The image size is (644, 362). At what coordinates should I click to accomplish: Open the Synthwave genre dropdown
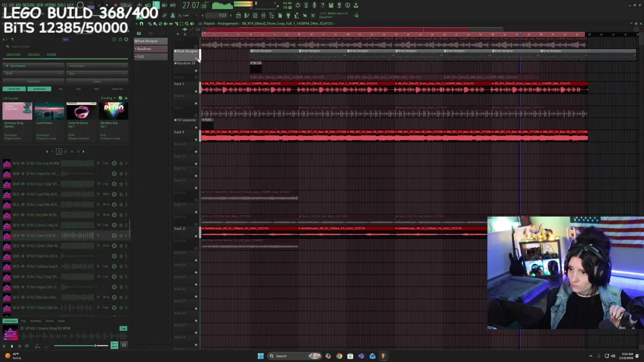[x=33, y=66]
